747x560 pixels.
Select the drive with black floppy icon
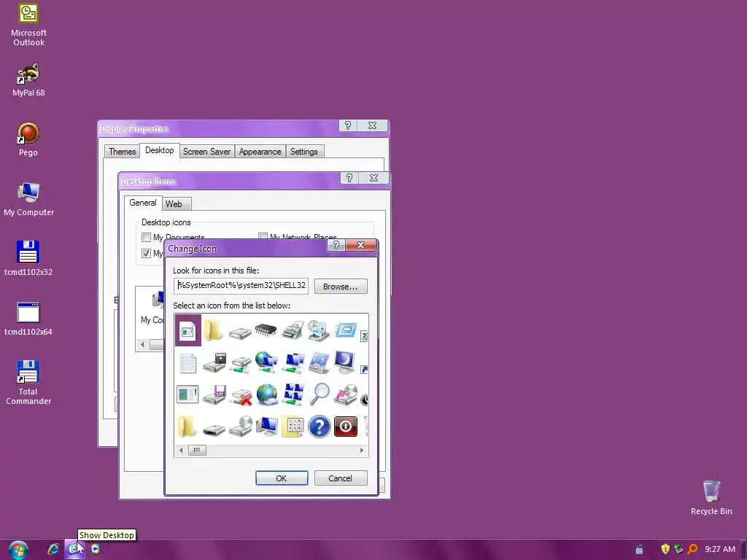[214, 362]
